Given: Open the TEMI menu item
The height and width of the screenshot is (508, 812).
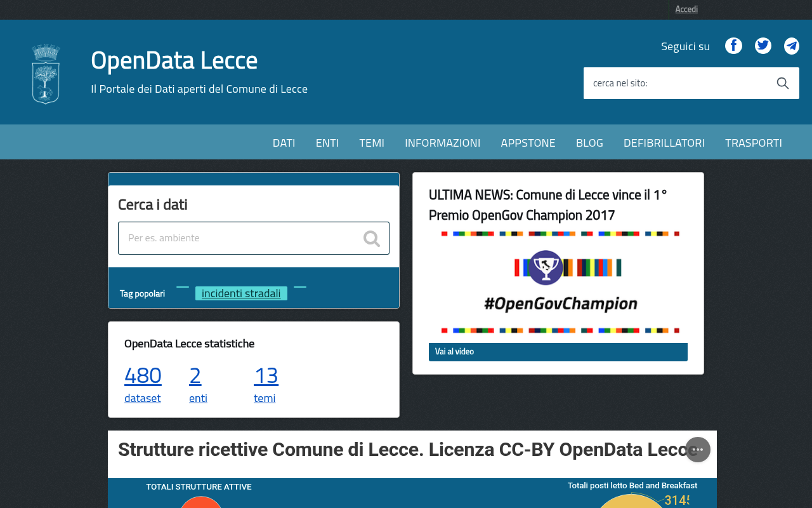Looking at the screenshot, I should click(372, 142).
